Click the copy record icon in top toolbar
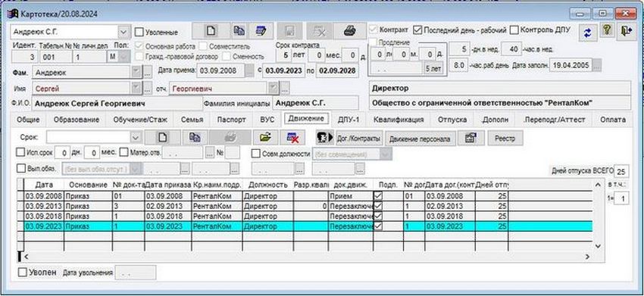The height and width of the screenshot is (296, 644). click(x=239, y=31)
